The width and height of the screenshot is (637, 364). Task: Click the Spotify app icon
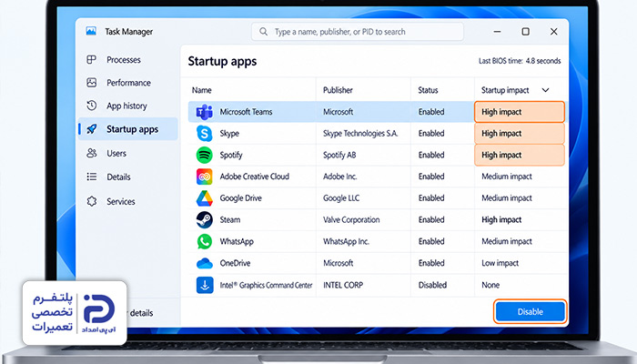tap(205, 155)
